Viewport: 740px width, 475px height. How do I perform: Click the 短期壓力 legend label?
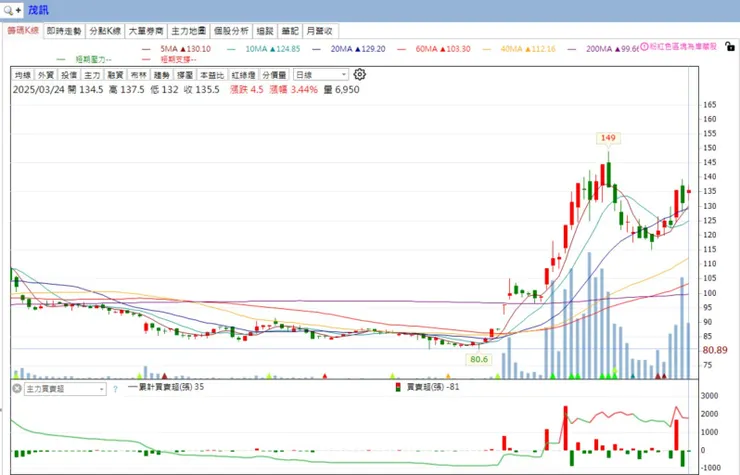coord(93,59)
